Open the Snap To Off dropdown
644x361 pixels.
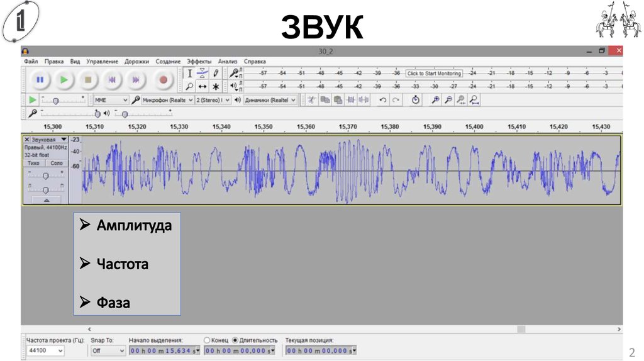[x=108, y=350]
